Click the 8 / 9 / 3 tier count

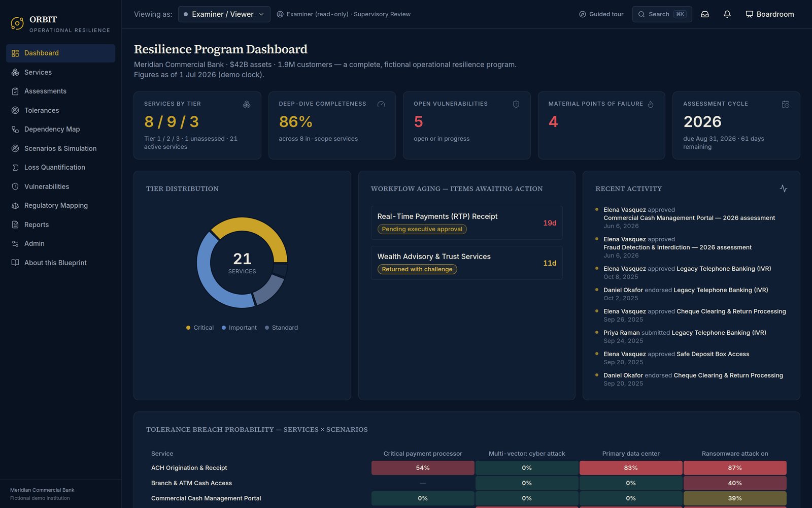[172, 122]
